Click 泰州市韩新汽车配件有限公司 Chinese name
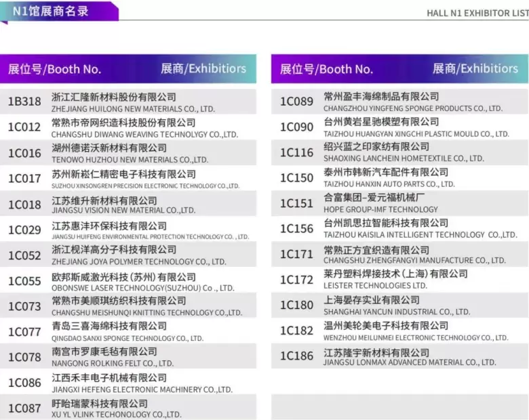Viewport: 529px width, 420px height. tap(386, 172)
